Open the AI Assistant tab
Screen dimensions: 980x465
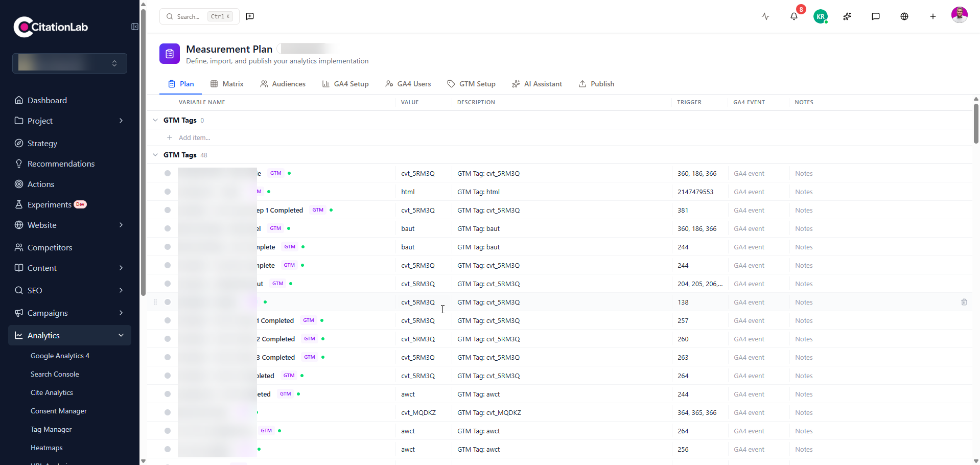point(537,84)
